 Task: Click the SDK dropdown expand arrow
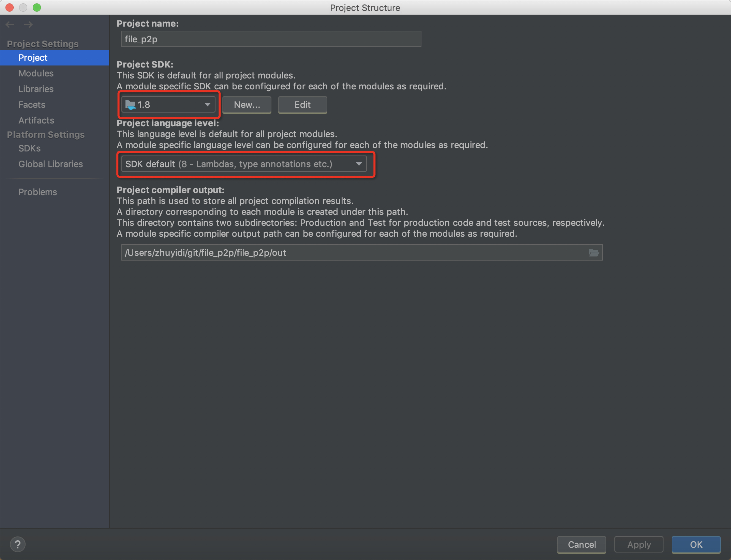(207, 104)
